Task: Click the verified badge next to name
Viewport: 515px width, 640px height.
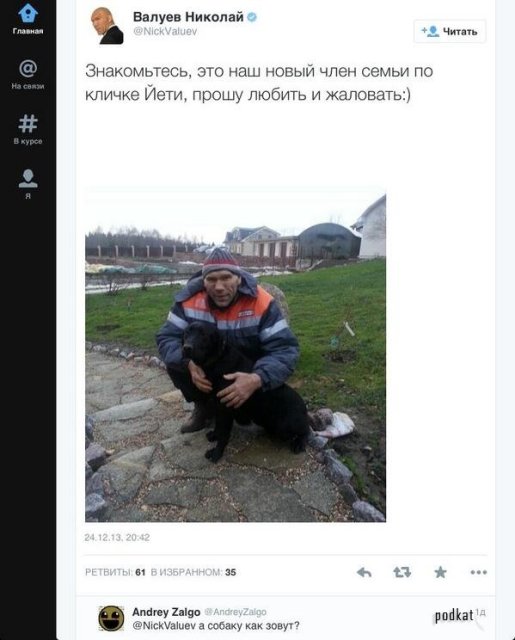Action: (x=252, y=17)
